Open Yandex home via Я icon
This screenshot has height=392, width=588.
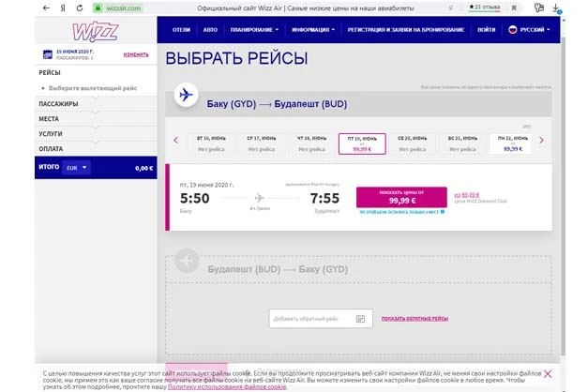pos(63,8)
